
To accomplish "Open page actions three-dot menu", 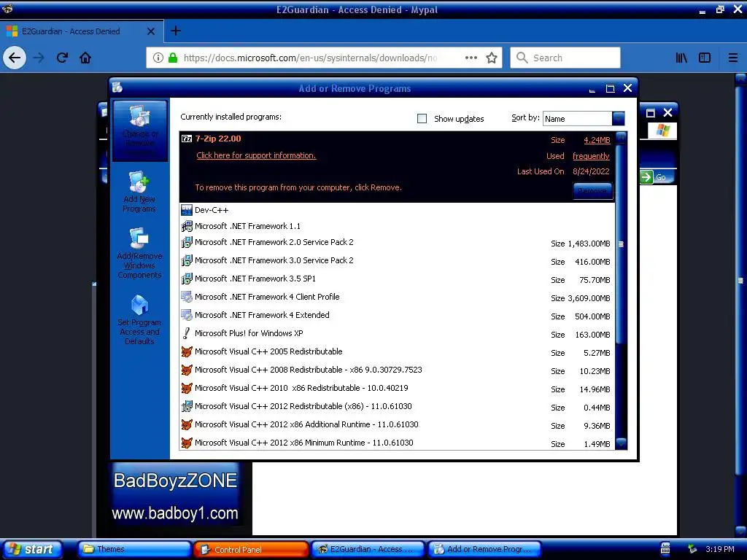I will (471, 58).
